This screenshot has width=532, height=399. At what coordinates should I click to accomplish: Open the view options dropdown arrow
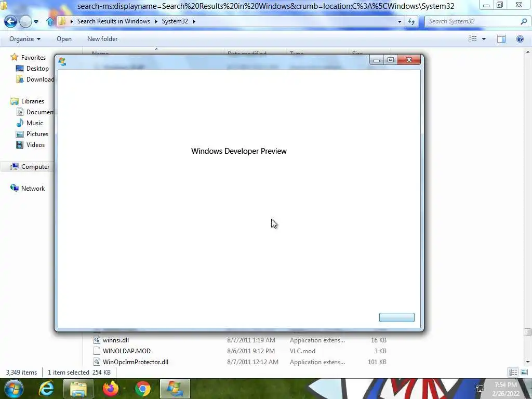coord(484,38)
